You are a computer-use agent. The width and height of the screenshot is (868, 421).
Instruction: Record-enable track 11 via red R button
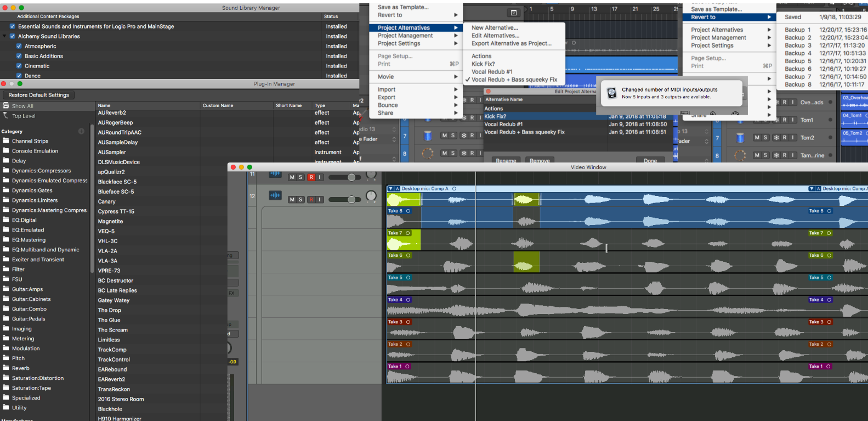pyautogui.click(x=311, y=177)
